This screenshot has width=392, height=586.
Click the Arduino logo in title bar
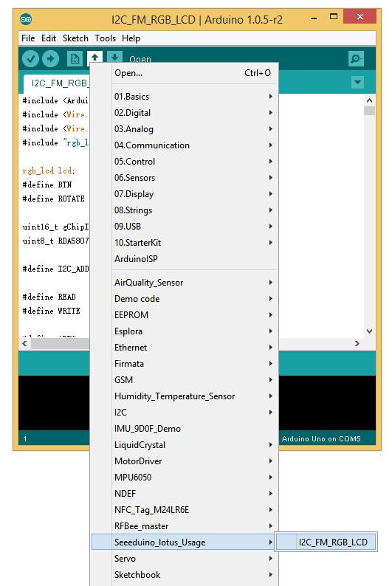coord(26,18)
